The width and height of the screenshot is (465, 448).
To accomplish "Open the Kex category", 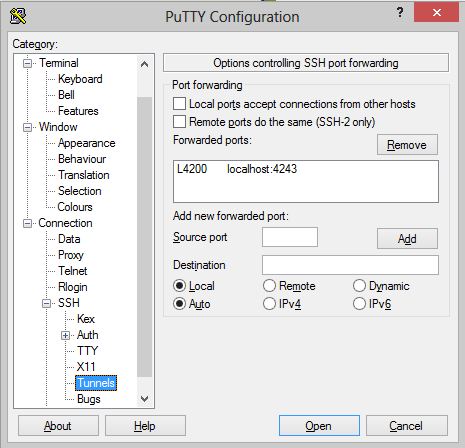I will [x=86, y=319].
